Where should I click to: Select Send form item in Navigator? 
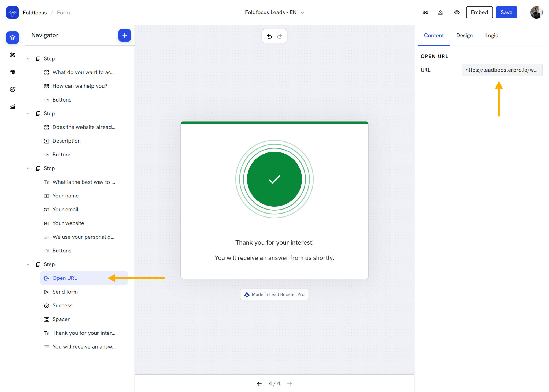65,292
